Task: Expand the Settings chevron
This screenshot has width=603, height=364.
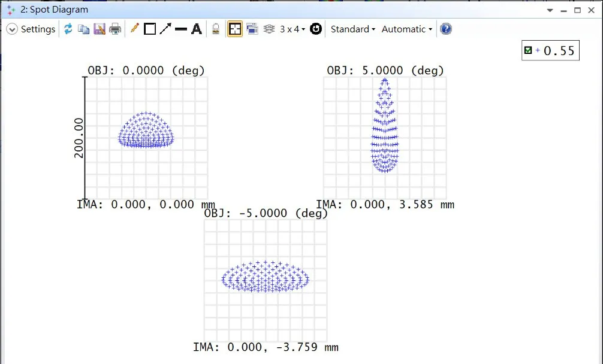Action: pos(12,29)
